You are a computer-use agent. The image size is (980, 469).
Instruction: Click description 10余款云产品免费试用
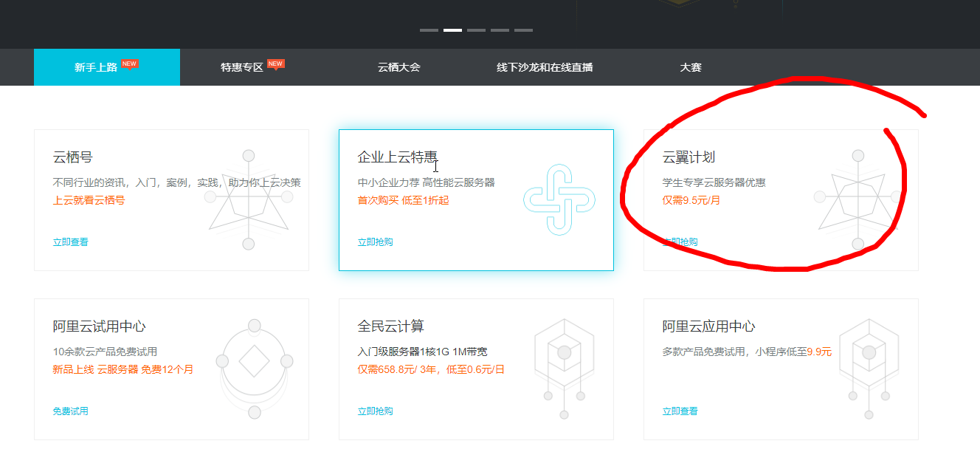105,352
